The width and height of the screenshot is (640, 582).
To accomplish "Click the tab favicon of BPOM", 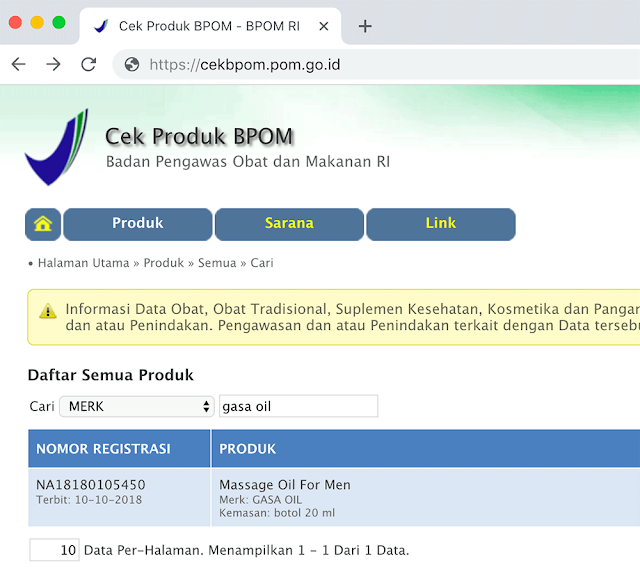I will click(101, 26).
